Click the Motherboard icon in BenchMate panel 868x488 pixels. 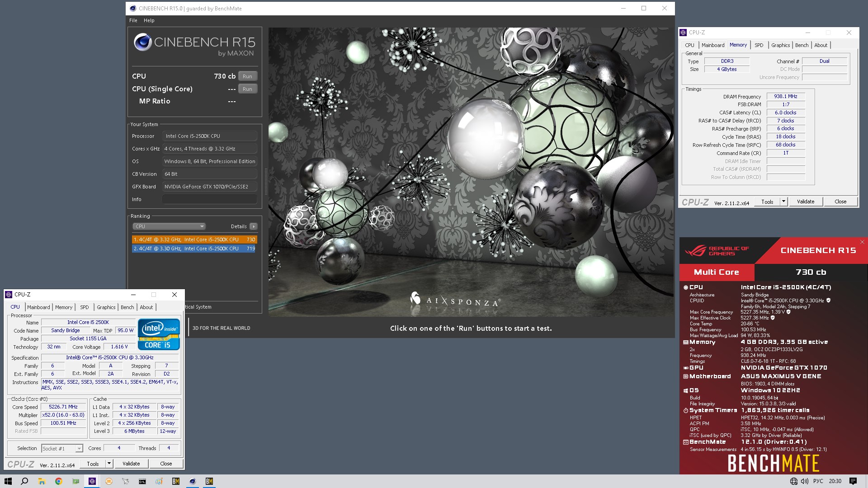(x=686, y=376)
